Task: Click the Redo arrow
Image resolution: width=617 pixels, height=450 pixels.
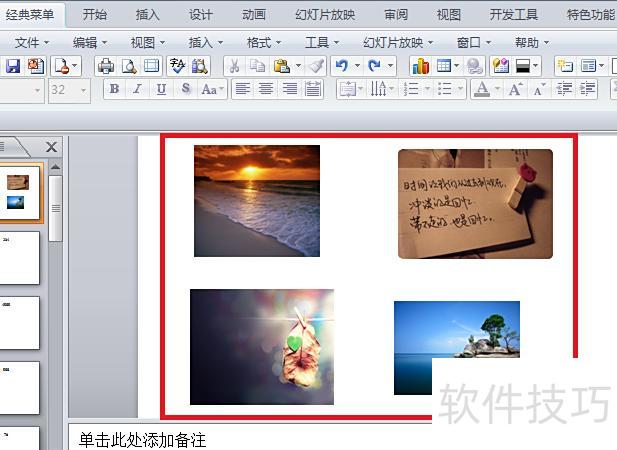Action: click(x=374, y=66)
